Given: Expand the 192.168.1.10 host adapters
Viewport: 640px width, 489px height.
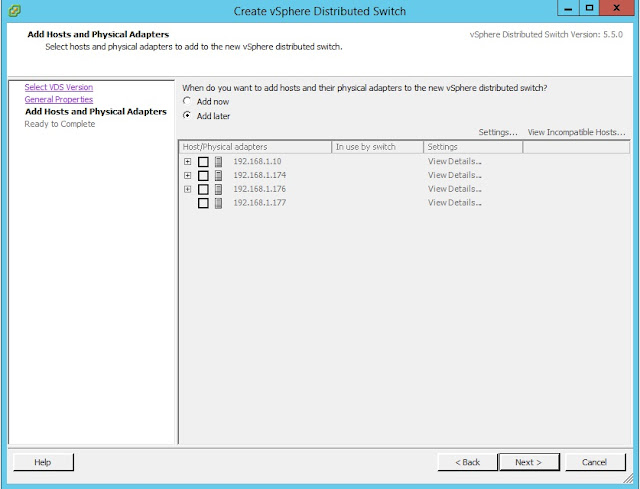Looking at the screenshot, I should point(187,162).
